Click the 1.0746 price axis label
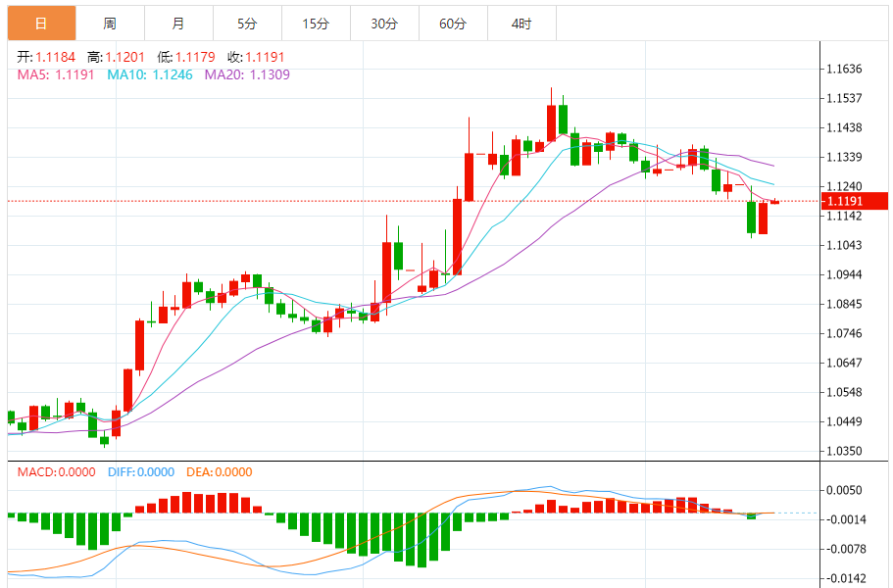This screenshot has width=893, height=588. coord(844,333)
